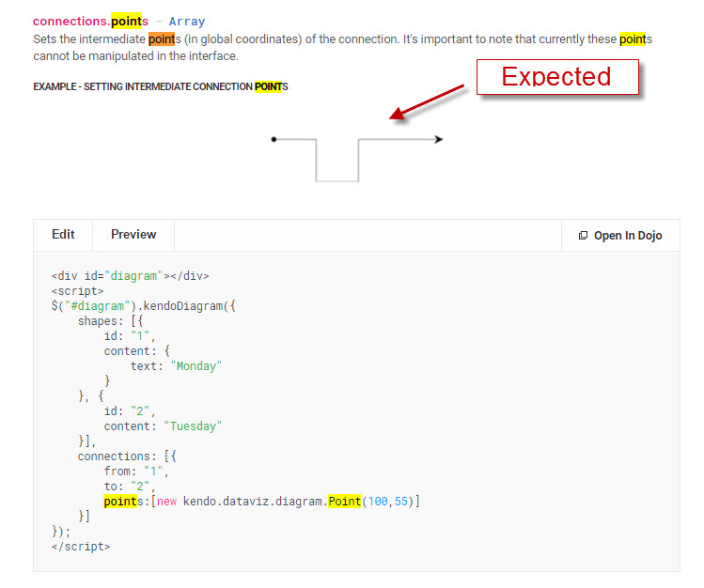This screenshot has height=588, width=704.
Task: Click the red arrow pointing at diagram
Action: click(427, 102)
